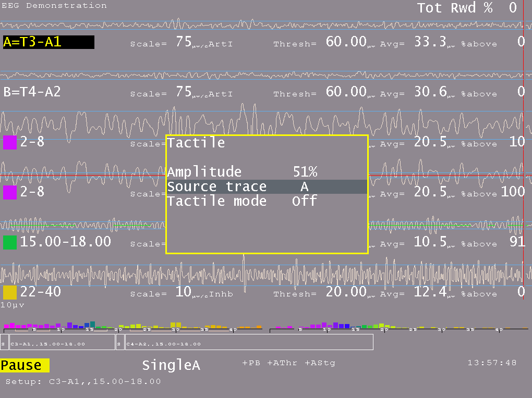Toggle the +PB option

coord(251,363)
